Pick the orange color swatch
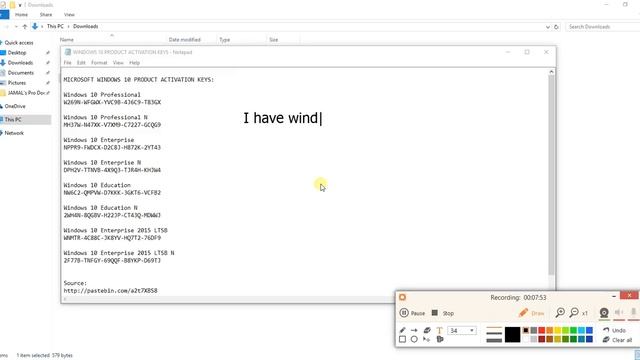This screenshot has width=640, height=360. 550,330
